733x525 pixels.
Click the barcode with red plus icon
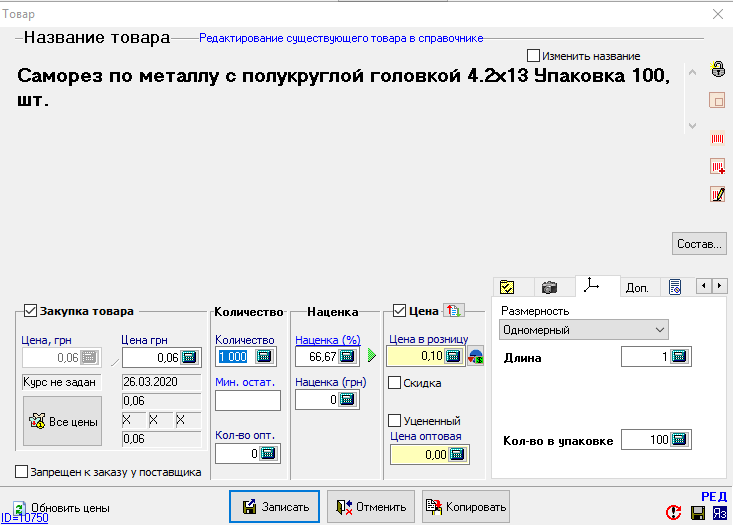[x=717, y=166]
